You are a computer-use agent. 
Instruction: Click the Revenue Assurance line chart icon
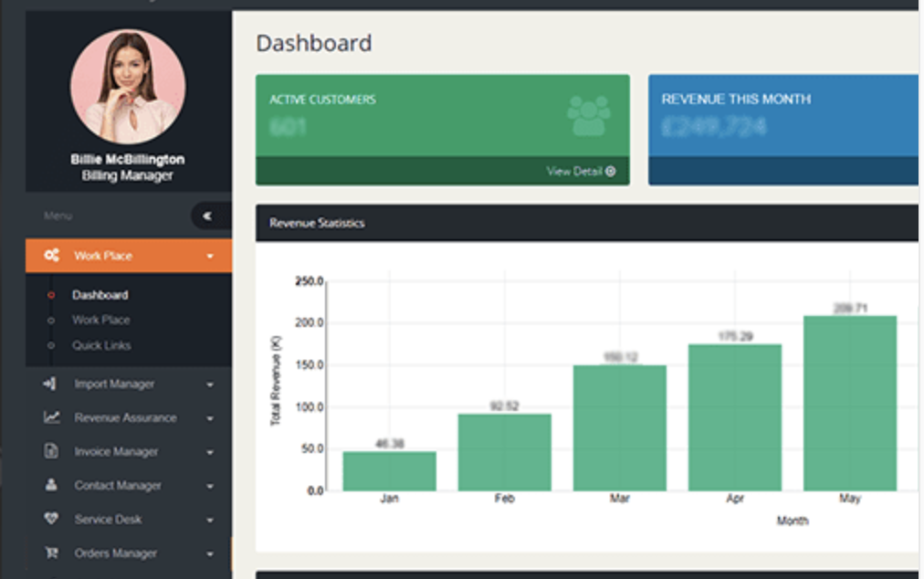click(x=51, y=418)
